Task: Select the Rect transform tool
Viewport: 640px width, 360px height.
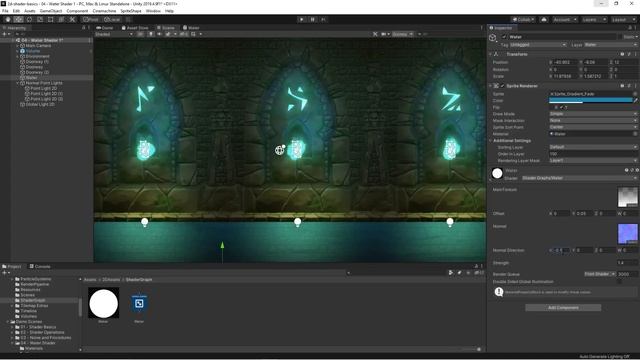Action: click(50, 19)
